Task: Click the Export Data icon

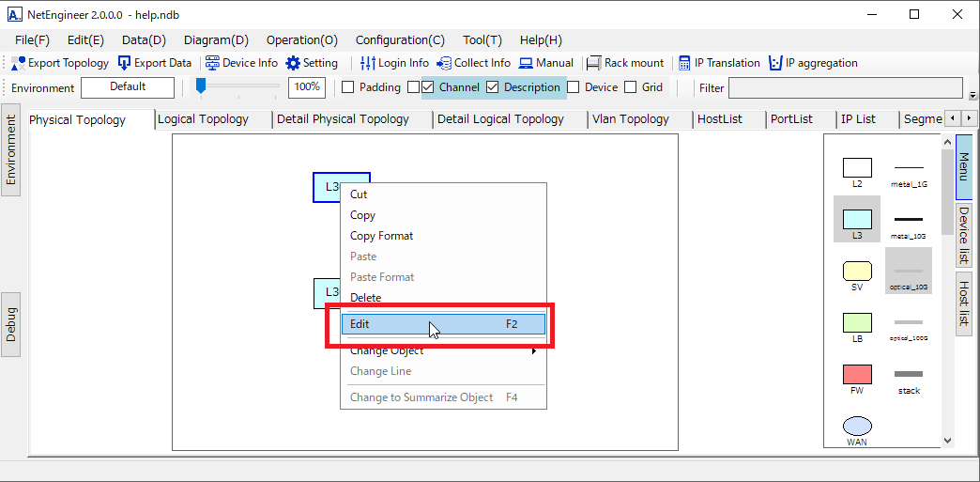Action: (x=125, y=63)
